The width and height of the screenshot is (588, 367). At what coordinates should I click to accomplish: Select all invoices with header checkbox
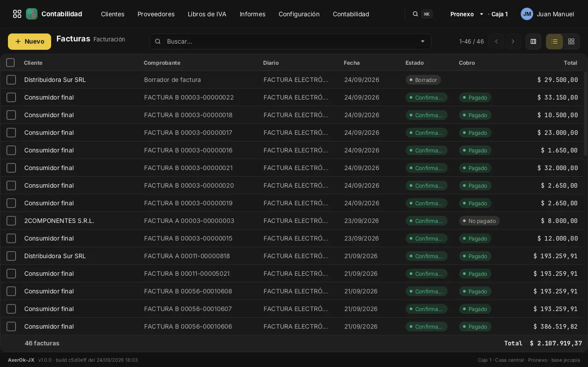coord(11,63)
